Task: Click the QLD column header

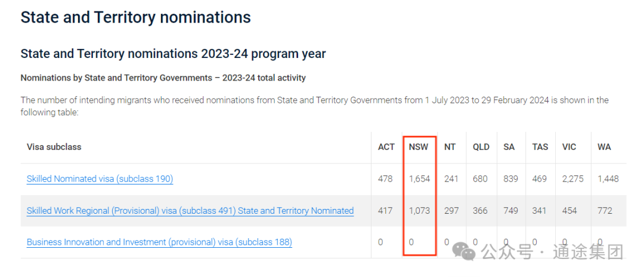Action: (481, 147)
